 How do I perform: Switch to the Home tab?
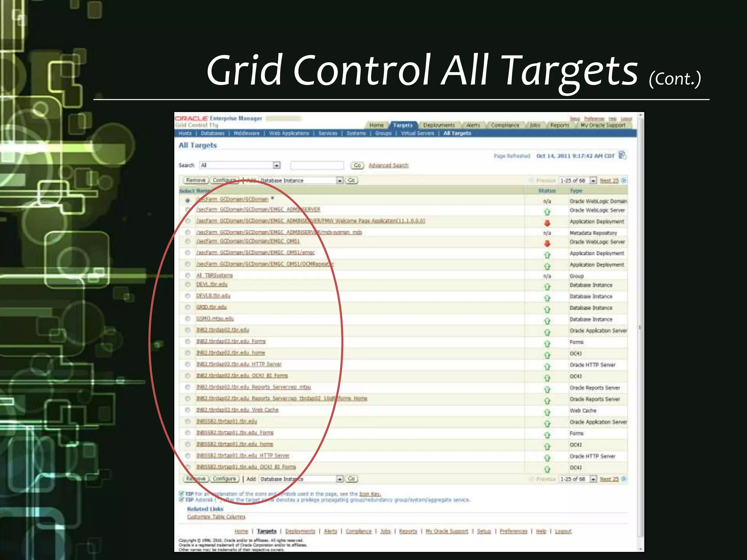click(376, 125)
